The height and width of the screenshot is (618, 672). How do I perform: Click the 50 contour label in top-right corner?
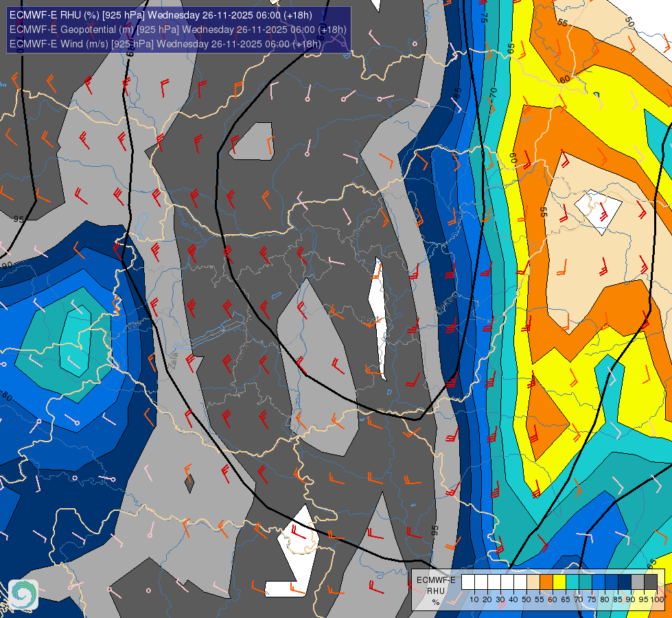(629, 21)
